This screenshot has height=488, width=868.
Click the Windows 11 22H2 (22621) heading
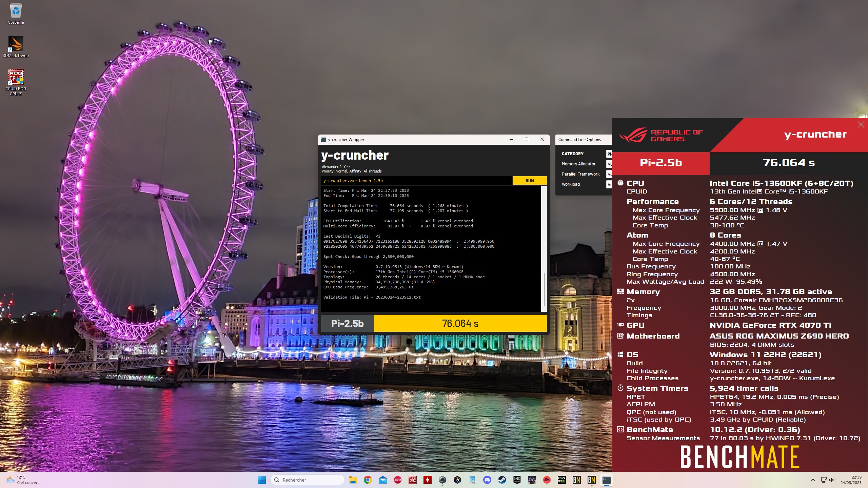pyautogui.click(x=765, y=354)
